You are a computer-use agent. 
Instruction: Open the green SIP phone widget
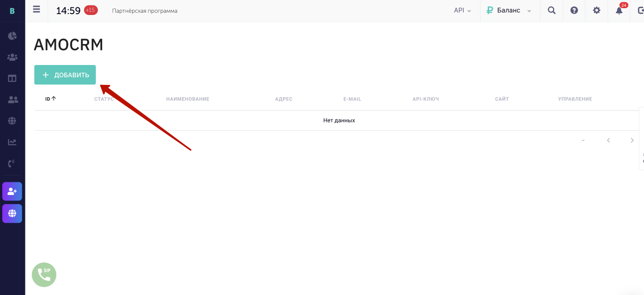pos(44,275)
